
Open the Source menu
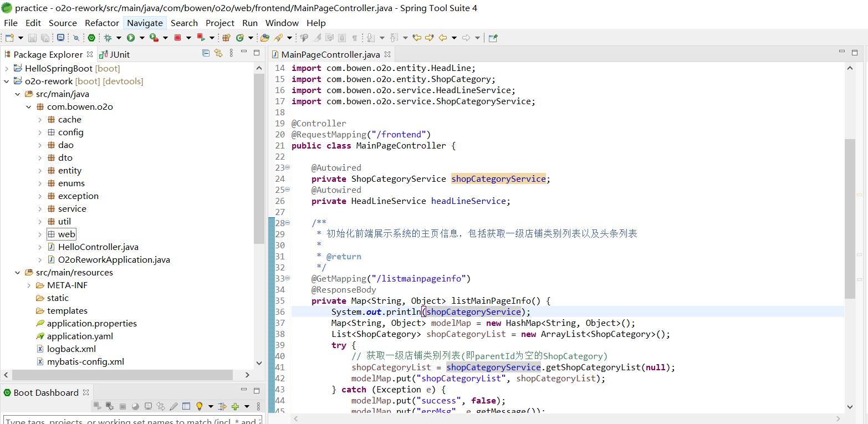[x=63, y=23]
